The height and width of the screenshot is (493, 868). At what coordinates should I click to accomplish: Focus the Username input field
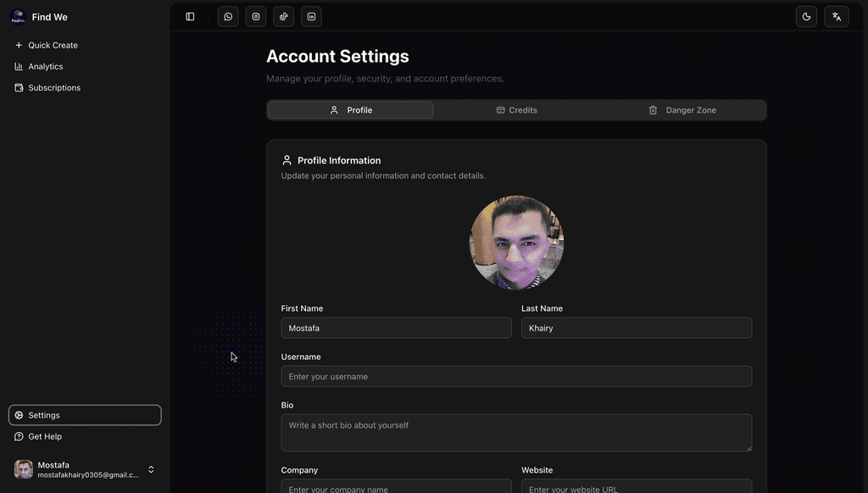(x=516, y=376)
